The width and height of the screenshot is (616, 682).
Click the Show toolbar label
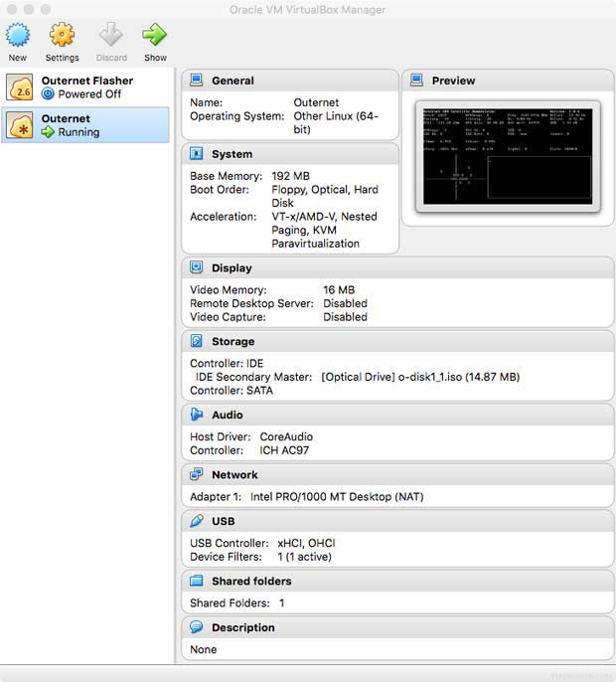[x=155, y=58]
